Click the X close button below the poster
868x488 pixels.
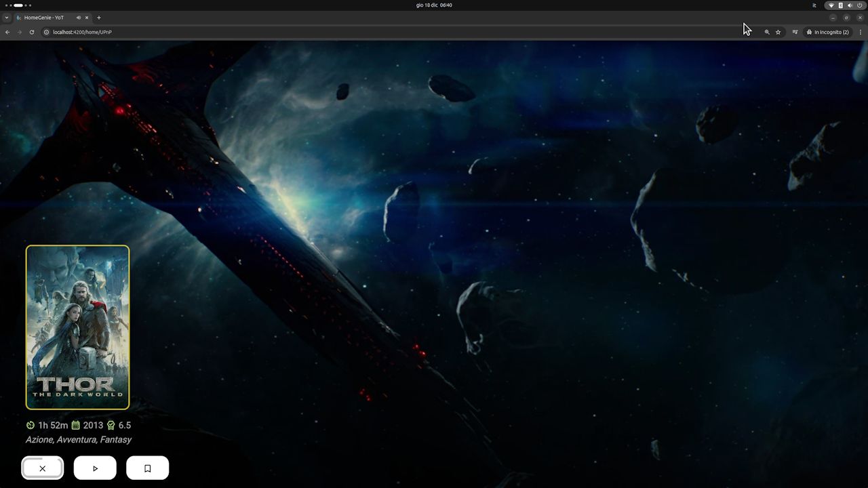[x=42, y=468]
